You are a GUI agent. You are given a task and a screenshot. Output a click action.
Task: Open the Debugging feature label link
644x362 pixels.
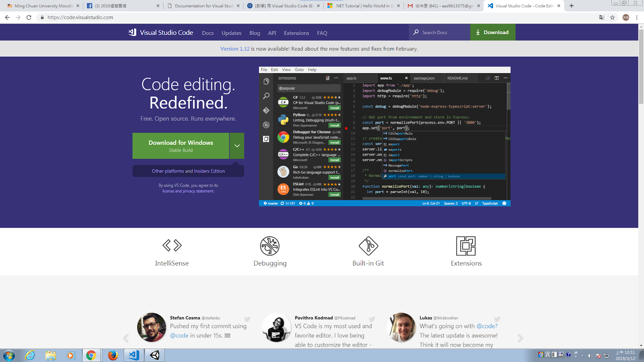[270, 263]
